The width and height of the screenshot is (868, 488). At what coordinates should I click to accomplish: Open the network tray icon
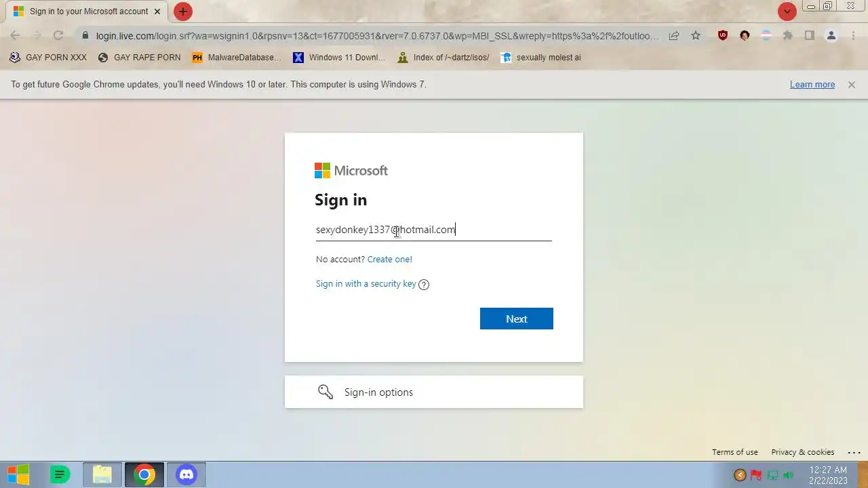pos(772,475)
